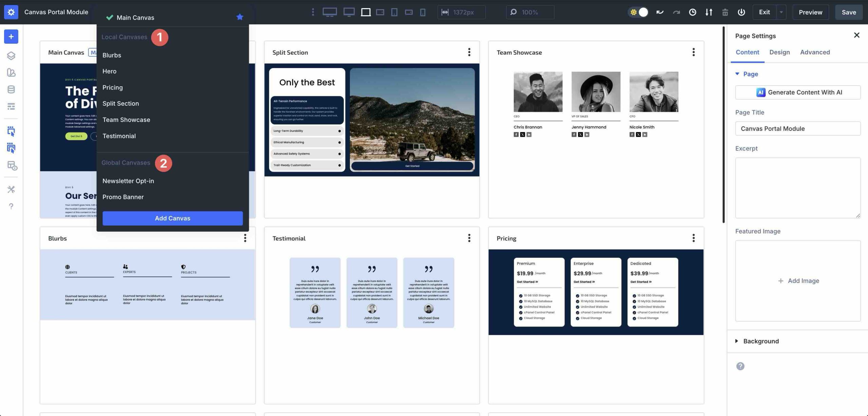
Task: Select Team Showcase from Local Canvases list
Action: (126, 120)
